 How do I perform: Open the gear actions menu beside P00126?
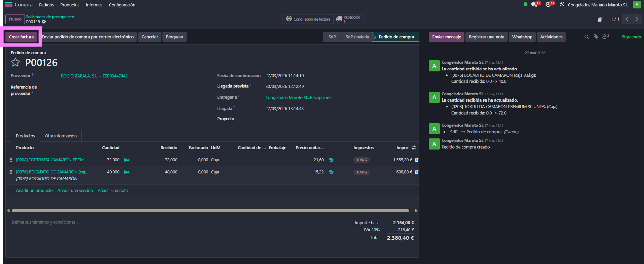point(44,22)
